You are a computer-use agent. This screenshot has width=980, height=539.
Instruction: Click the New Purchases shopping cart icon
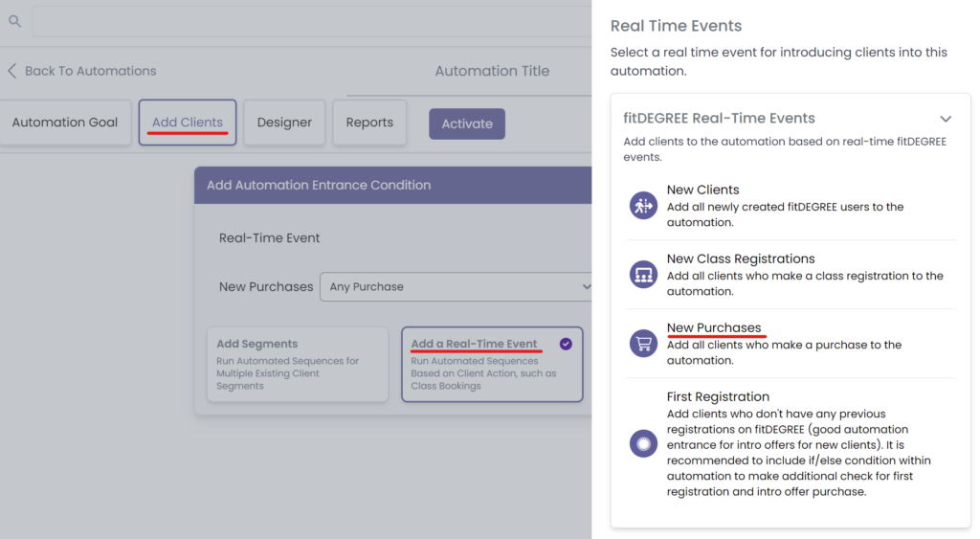click(x=643, y=344)
